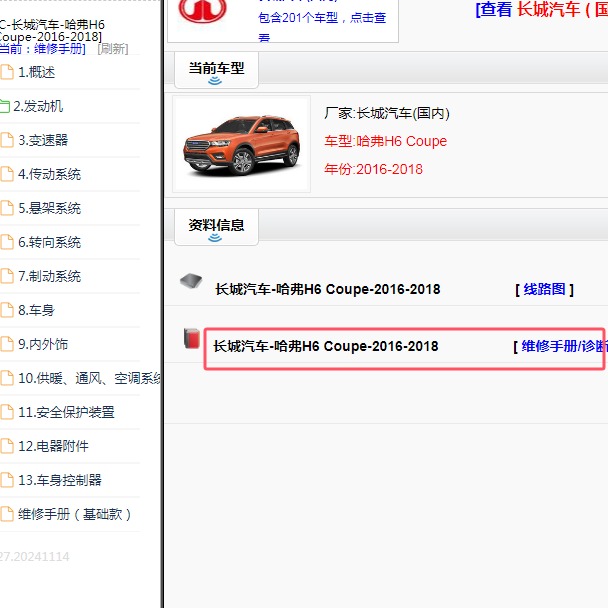The height and width of the screenshot is (608, 608).
Task: Click the page icon beside 3.变速器
Action: click(x=7, y=140)
